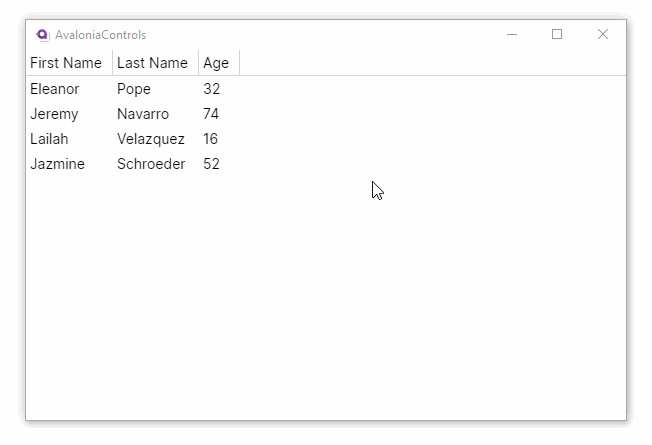Select the age value 74
Image resolution: width=652 pixels, height=445 pixels.
pos(211,114)
